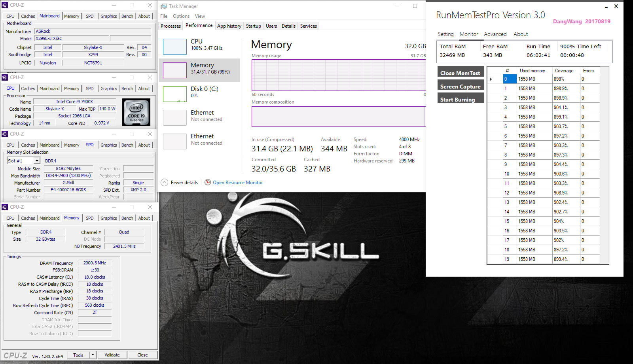The width and height of the screenshot is (633, 364).
Task: Select Monitor tab in RunMemTestPro
Action: coord(469,34)
